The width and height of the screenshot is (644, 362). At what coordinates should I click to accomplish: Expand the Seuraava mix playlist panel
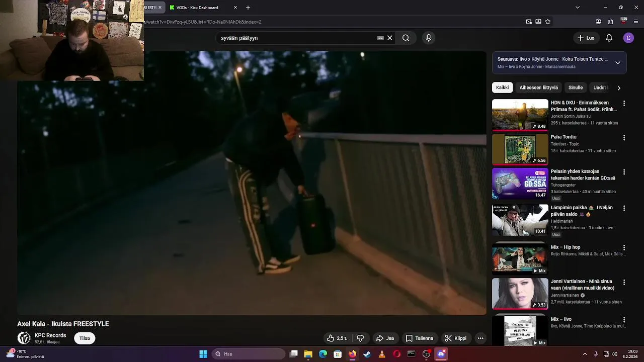618,63
